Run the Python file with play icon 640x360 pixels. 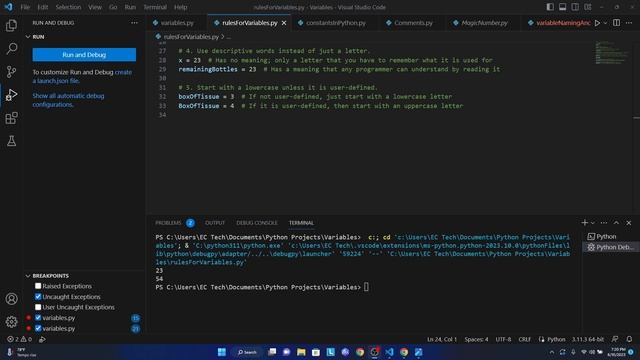click(x=597, y=23)
